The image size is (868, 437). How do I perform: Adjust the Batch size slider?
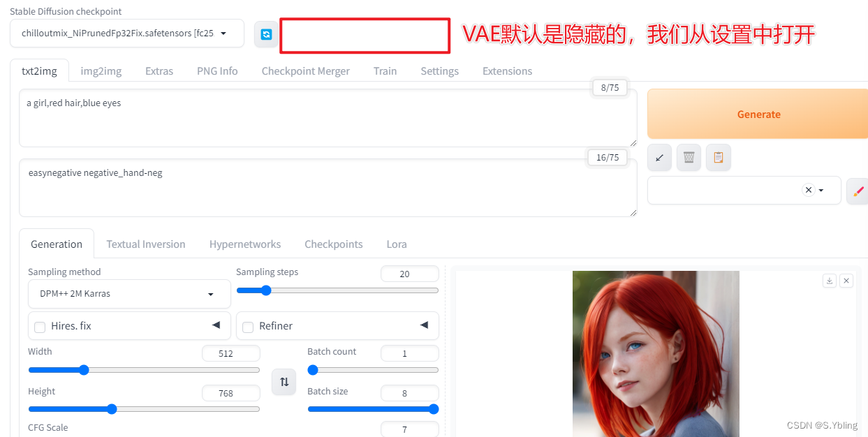[x=434, y=409]
